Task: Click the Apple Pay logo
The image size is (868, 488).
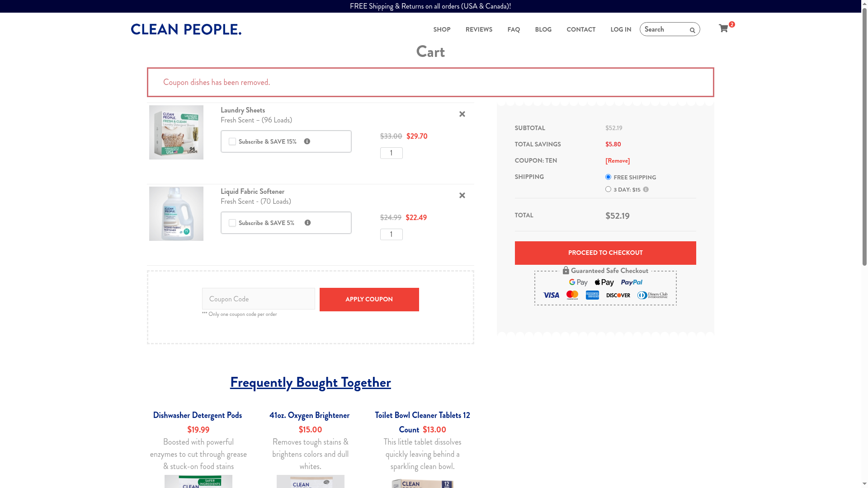Action: (604, 282)
